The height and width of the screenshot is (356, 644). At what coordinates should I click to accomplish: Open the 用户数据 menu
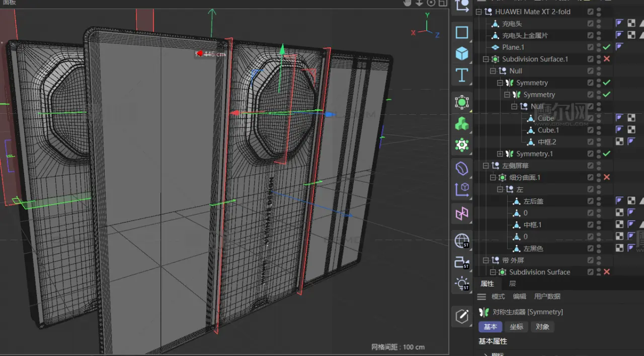547,297
